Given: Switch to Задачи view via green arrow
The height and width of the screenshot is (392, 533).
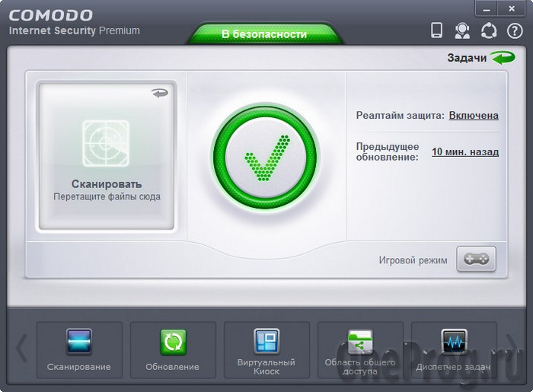Looking at the screenshot, I should 503,58.
